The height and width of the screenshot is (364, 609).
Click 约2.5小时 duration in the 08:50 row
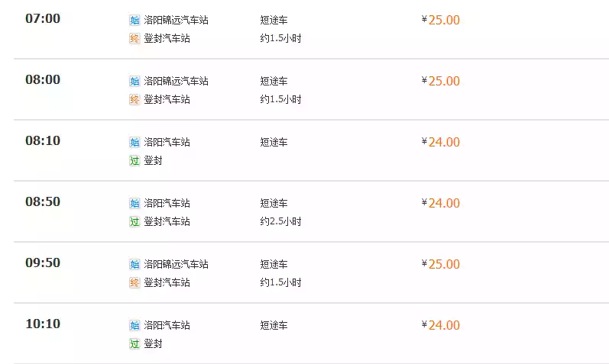coord(280,221)
